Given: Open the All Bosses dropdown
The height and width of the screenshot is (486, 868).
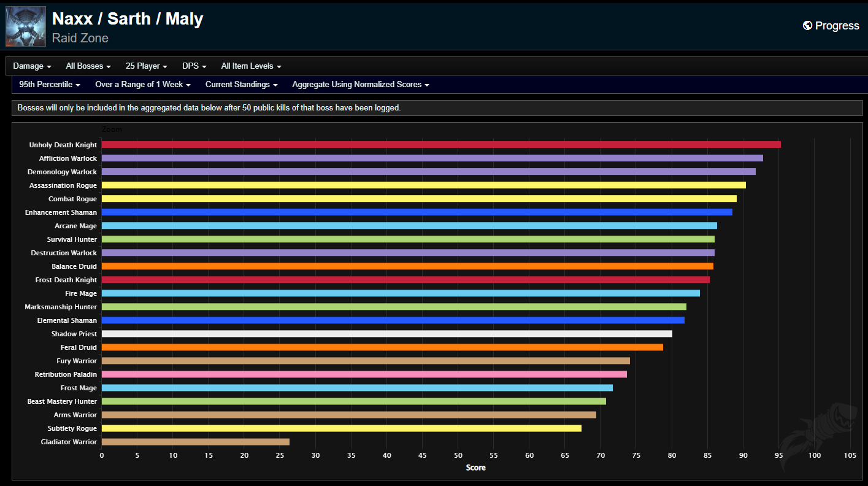Looking at the screenshot, I should point(87,66).
